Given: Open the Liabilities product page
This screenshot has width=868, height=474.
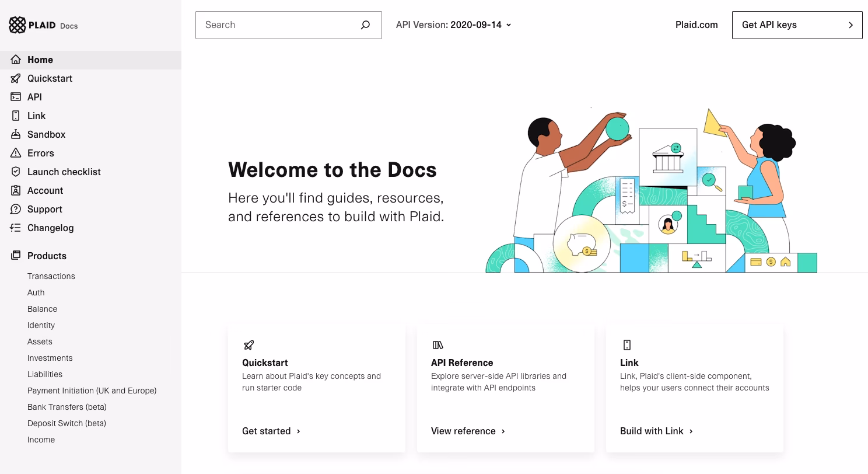Looking at the screenshot, I should tap(45, 374).
